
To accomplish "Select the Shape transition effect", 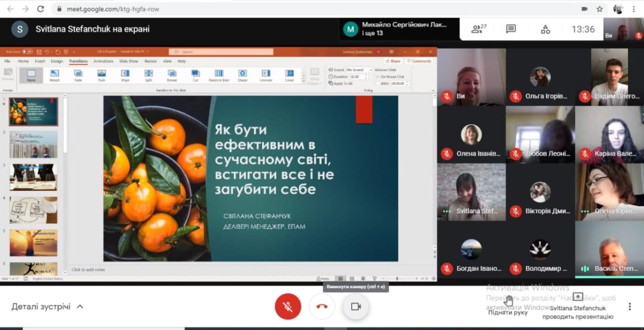I will (243, 75).
